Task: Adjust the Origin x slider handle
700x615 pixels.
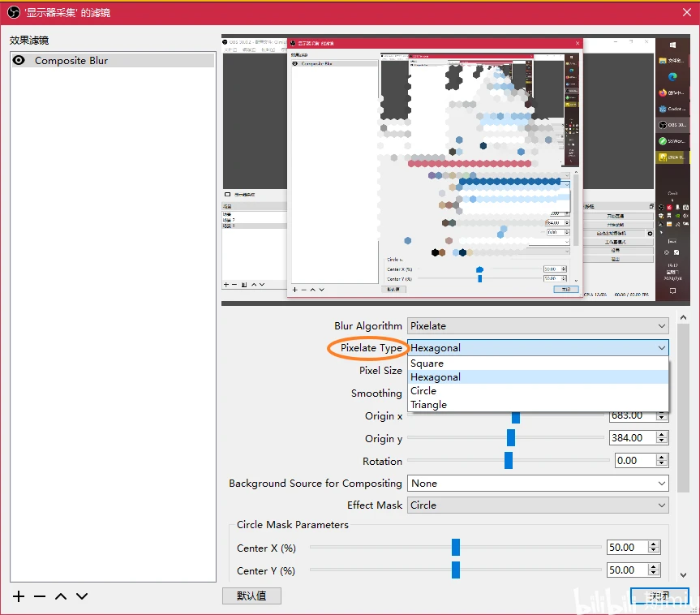Action: (516, 418)
